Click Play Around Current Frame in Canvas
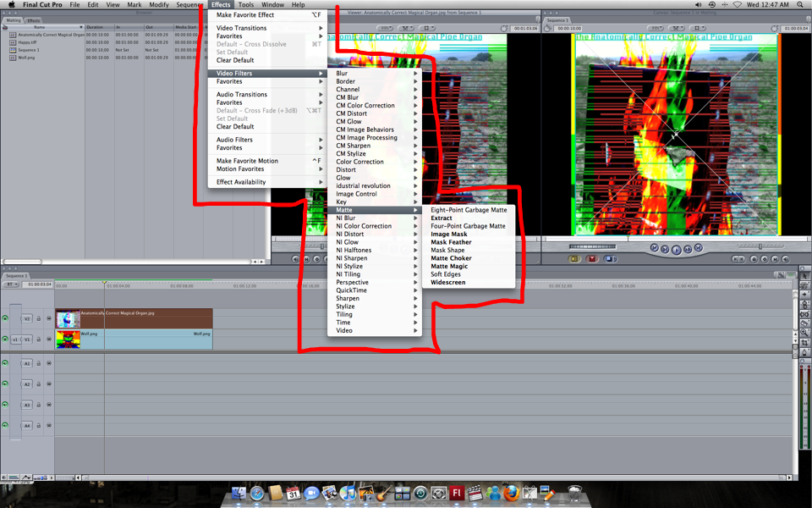This screenshot has width=812, height=508. (x=688, y=249)
